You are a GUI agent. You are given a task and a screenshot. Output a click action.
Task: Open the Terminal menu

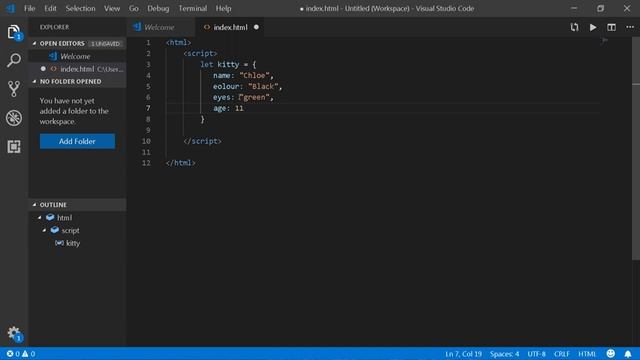[192, 8]
